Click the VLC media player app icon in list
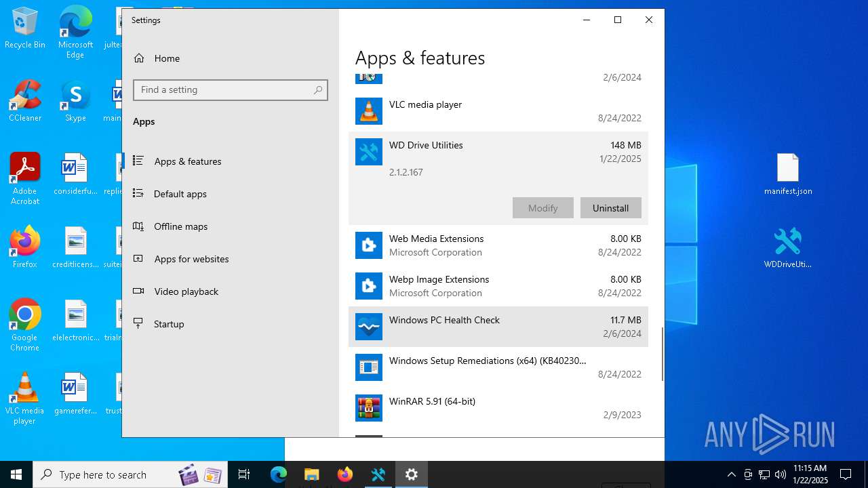 coord(369,111)
